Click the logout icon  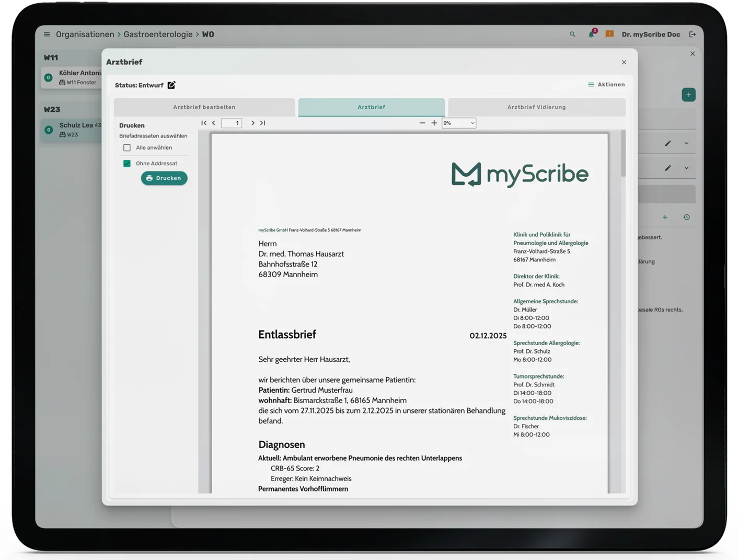693,35
